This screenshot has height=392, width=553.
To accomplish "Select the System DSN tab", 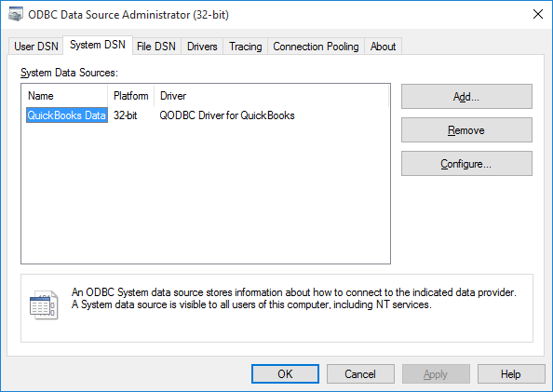I will (x=98, y=45).
